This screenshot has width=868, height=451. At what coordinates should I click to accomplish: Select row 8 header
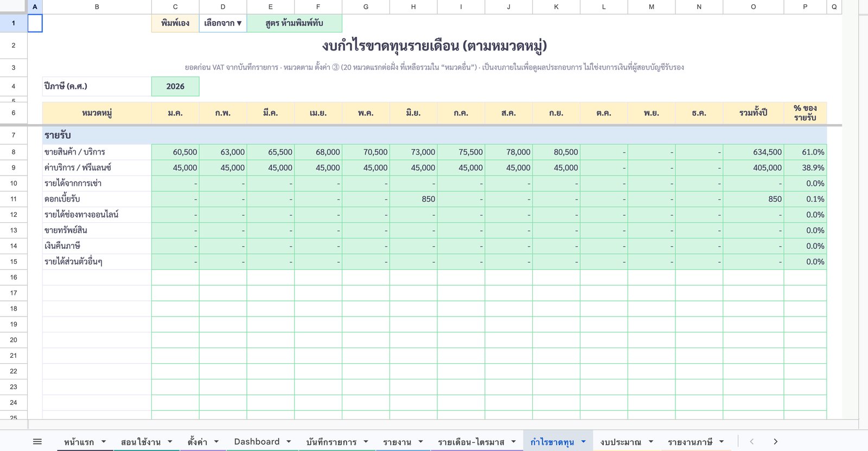[x=14, y=152]
